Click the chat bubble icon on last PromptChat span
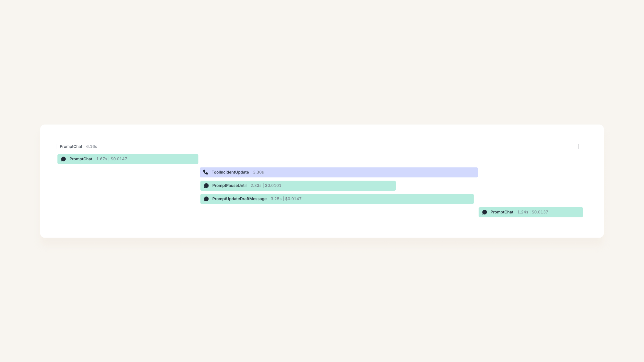Image resolution: width=644 pixels, height=362 pixels. (484, 212)
